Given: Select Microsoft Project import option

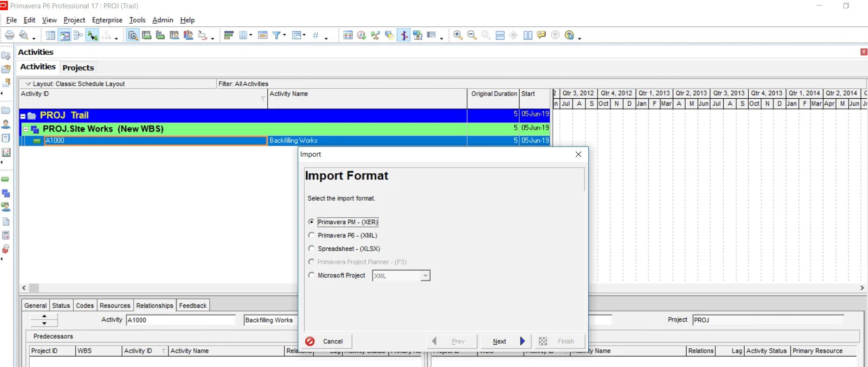Looking at the screenshot, I should coord(337,275).
